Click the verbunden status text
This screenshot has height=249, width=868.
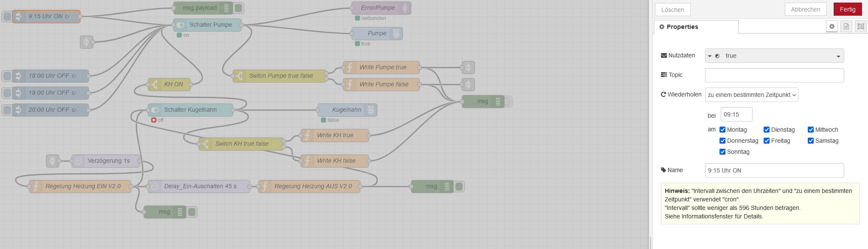[x=373, y=18]
